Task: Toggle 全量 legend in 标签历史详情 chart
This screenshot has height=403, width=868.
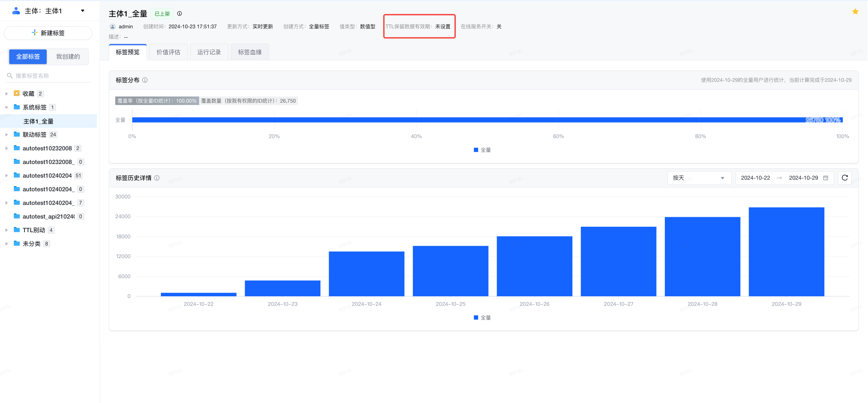Action: 482,318
